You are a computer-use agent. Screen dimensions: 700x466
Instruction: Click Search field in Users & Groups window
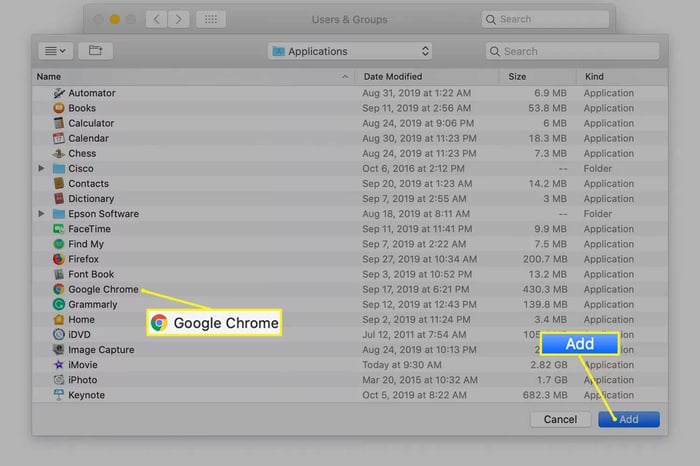click(545, 19)
